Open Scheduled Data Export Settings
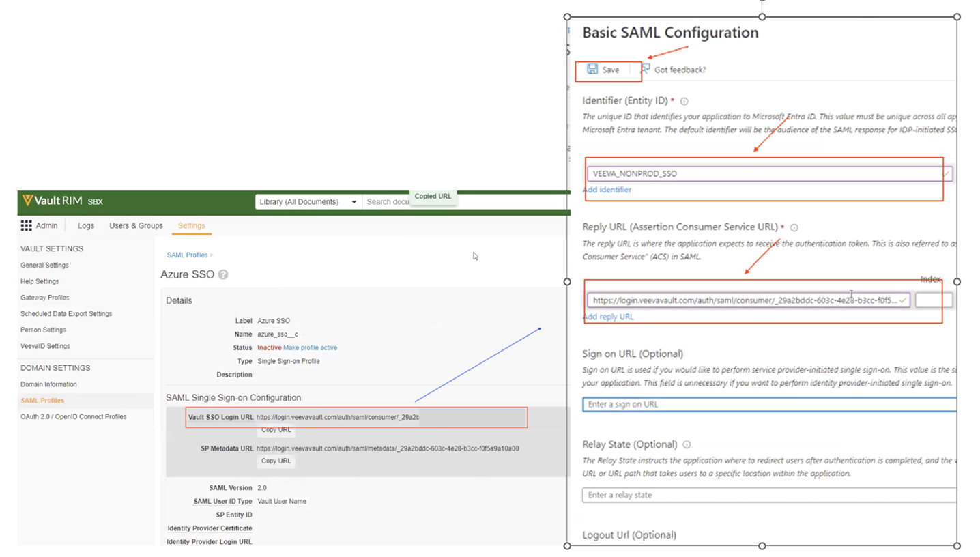This screenshot has width=980, height=557. pos(66,314)
